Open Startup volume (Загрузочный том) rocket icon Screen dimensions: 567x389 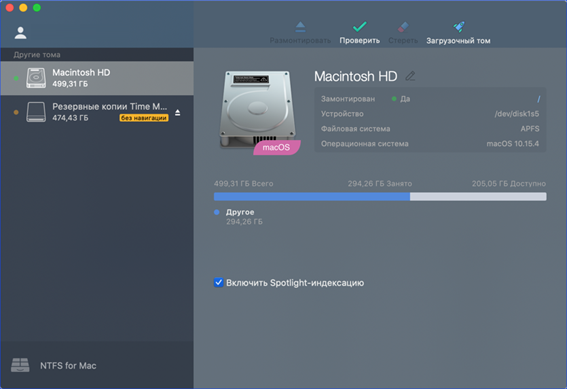coord(459,26)
